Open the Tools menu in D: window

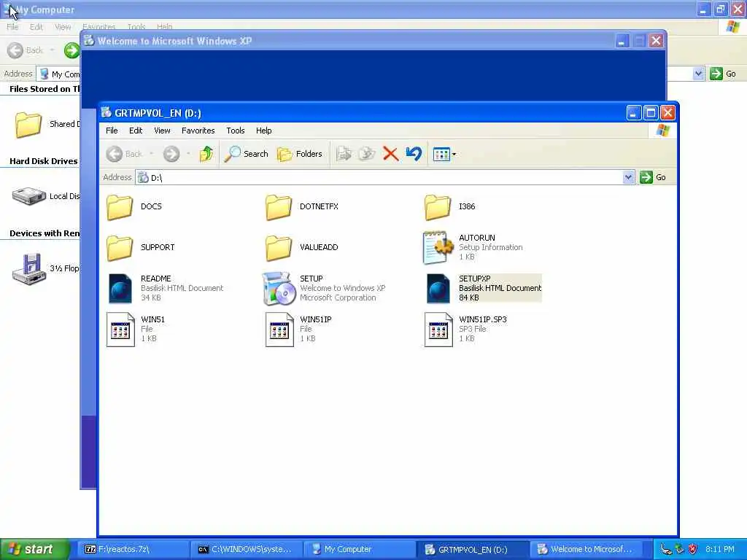(236, 131)
